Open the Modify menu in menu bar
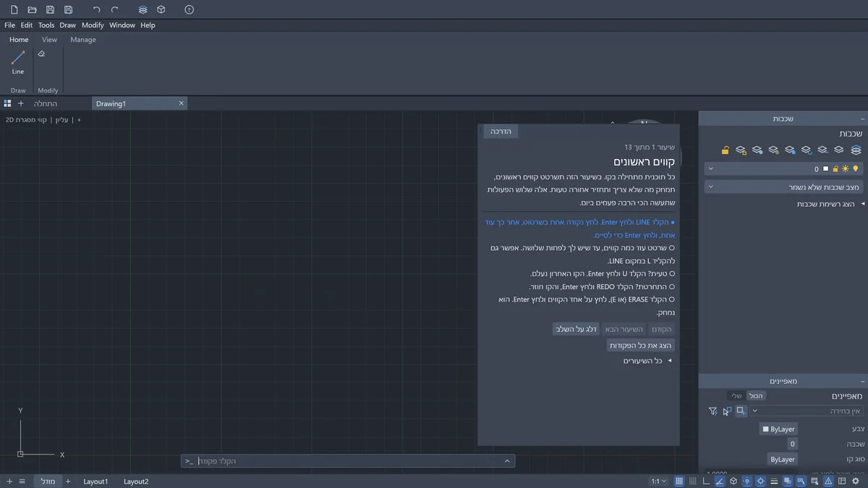This screenshot has width=868, height=488. tap(93, 25)
